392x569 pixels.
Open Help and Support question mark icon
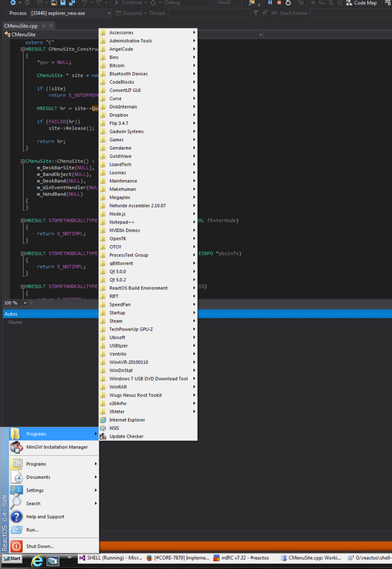(17, 516)
